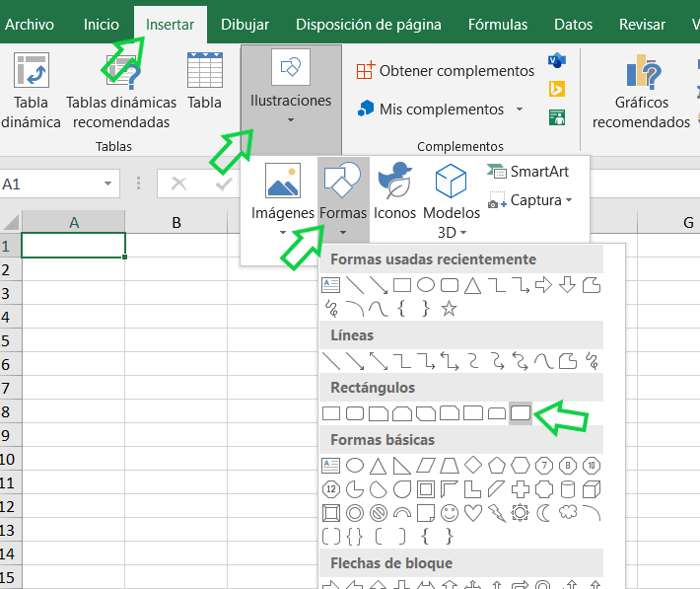Select heart shape
700x589 pixels.
(473, 513)
